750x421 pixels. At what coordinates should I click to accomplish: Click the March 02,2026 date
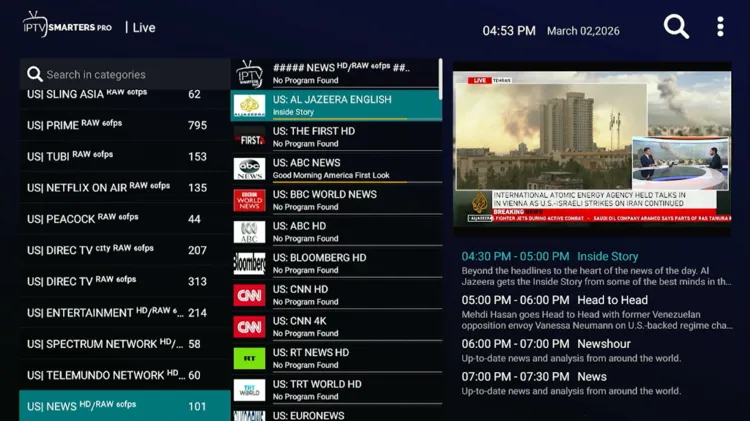point(583,31)
